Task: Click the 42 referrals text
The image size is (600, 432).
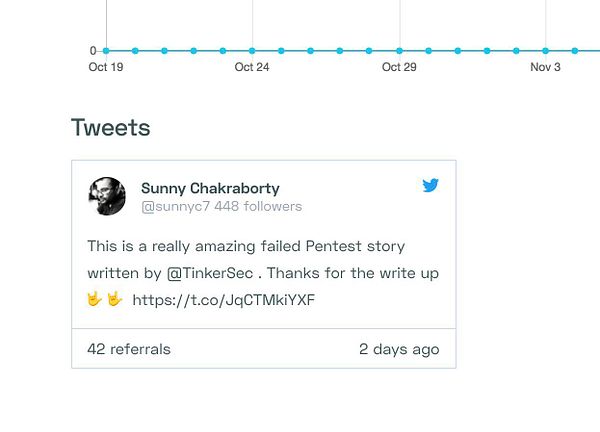Action: click(129, 349)
